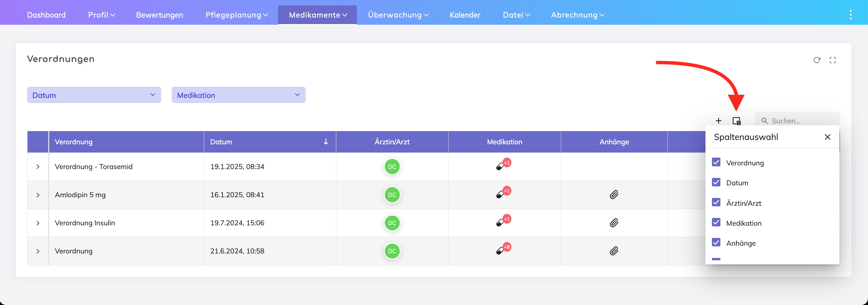Screen dimensions: 868x305
Task: Go to the Dashboard page
Action: (46, 15)
